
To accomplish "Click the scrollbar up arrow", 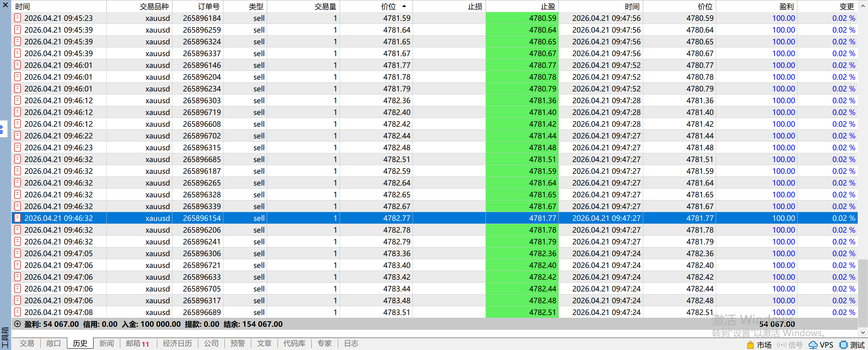I will tap(863, 6).
